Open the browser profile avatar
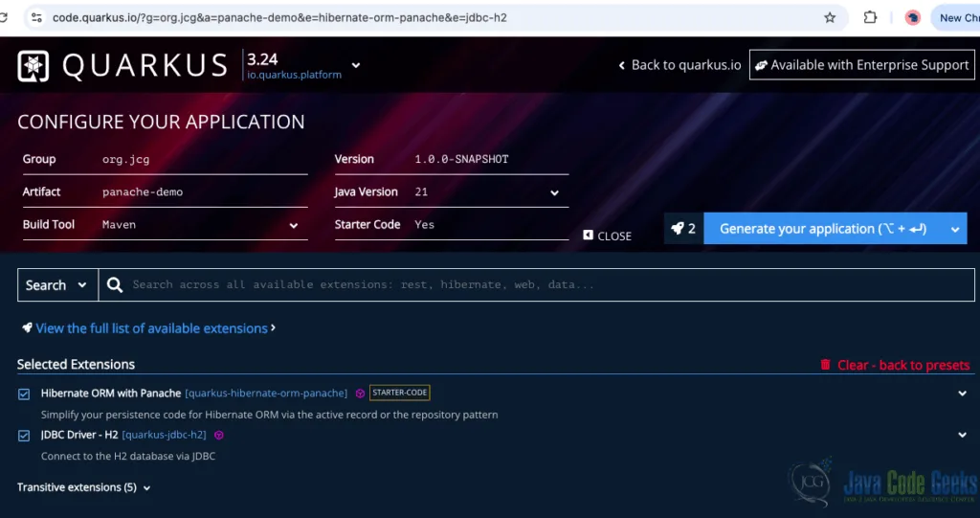This screenshot has width=980, height=518. [x=912, y=17]
